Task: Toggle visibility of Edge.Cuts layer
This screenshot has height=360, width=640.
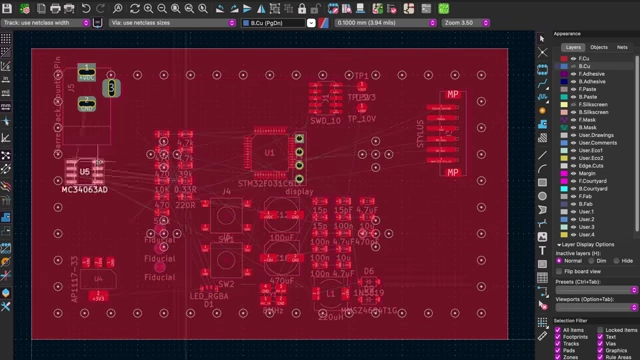Action: [573, 166]
